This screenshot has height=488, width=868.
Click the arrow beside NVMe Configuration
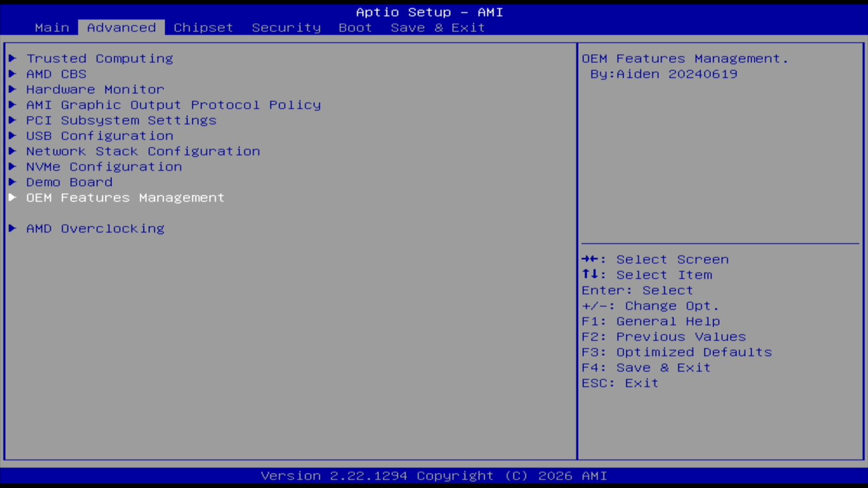(13, 167)
